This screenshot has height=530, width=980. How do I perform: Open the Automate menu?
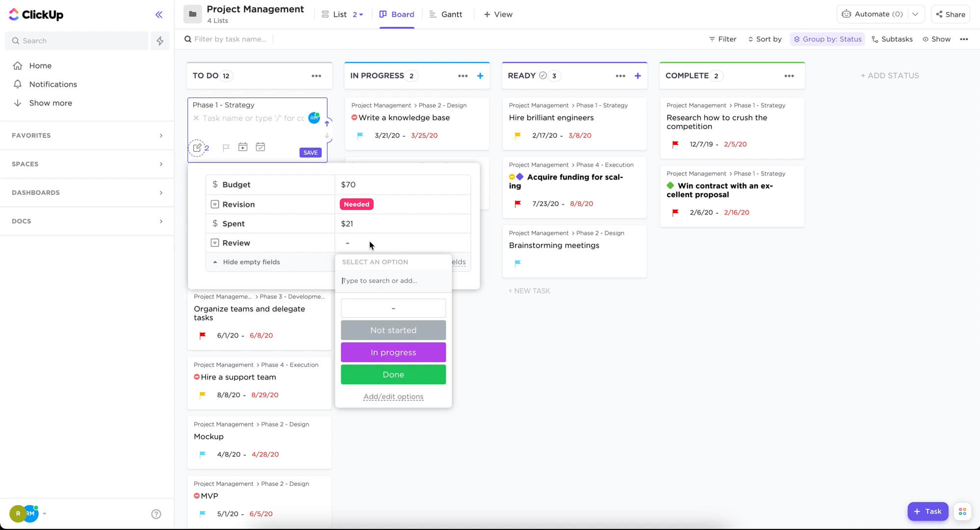click(x=877, y=14)
